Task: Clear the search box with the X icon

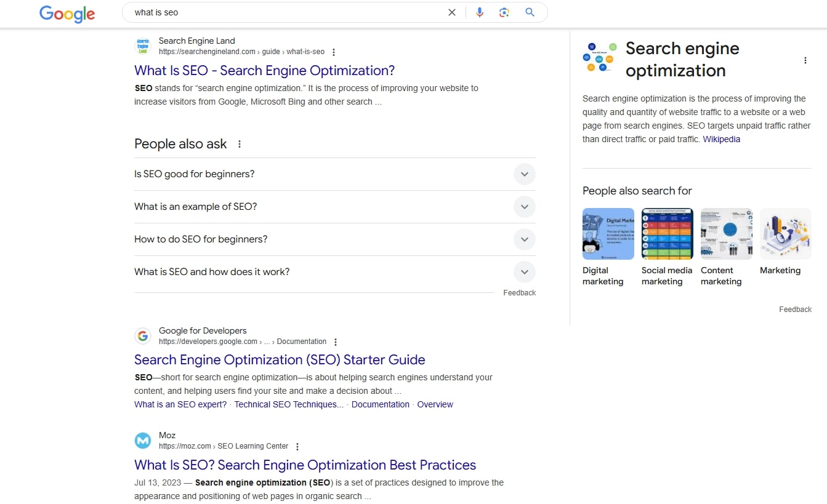Action: (x=452, y=12)
